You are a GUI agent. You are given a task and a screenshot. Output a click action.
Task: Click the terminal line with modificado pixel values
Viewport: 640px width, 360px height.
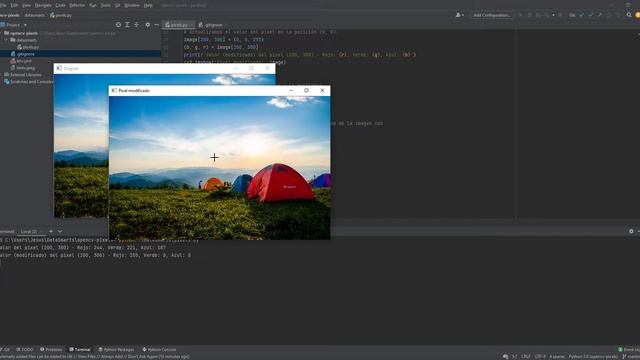96,255
